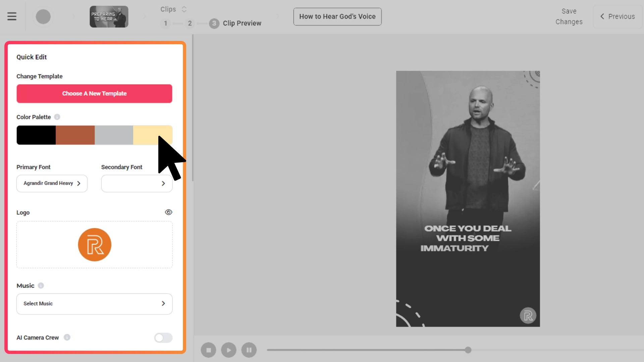
Task: Stop video playback
Action: coord(209,350)
